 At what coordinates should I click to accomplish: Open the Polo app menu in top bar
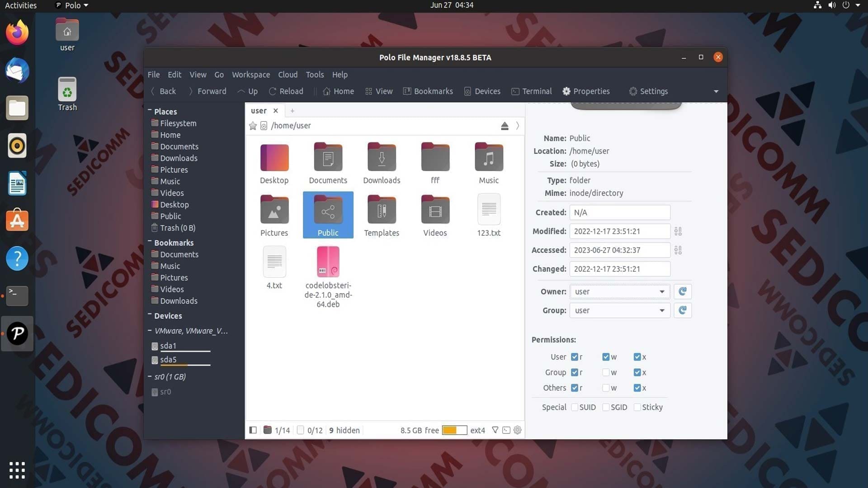[x=72, y=5]
